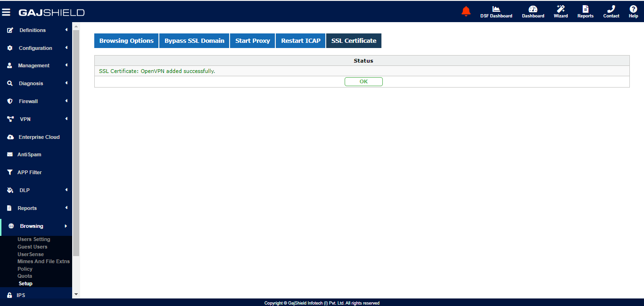Expand the Definitions menu arrow
Image resolution: width=644 pixels, height=306 pixels.
click(66, 30)
